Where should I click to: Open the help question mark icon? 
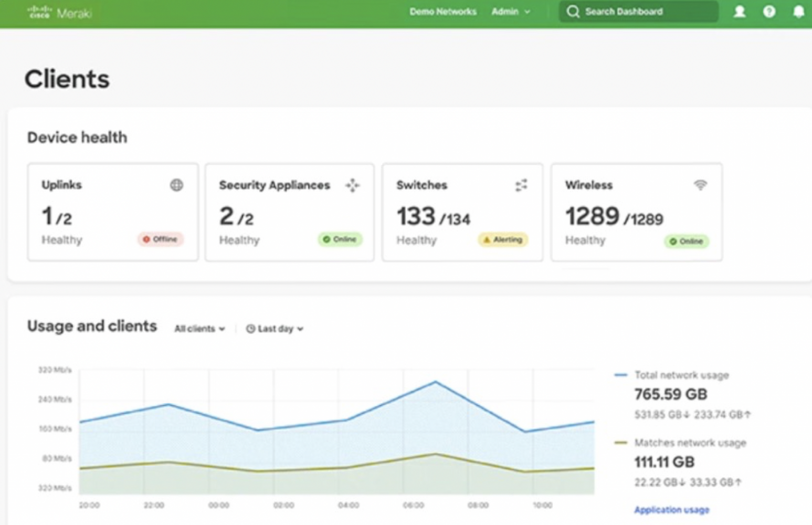769,12
